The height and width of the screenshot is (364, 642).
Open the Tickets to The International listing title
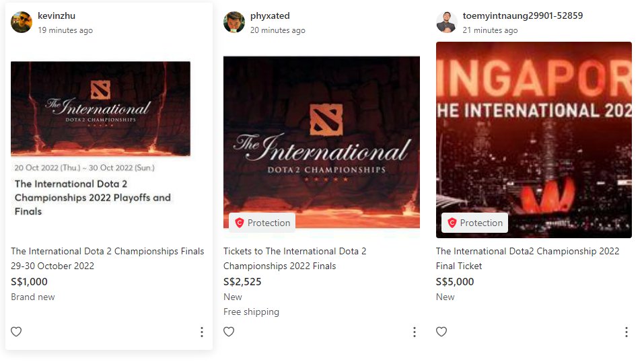pyautogui.click(x=295, y=258)
